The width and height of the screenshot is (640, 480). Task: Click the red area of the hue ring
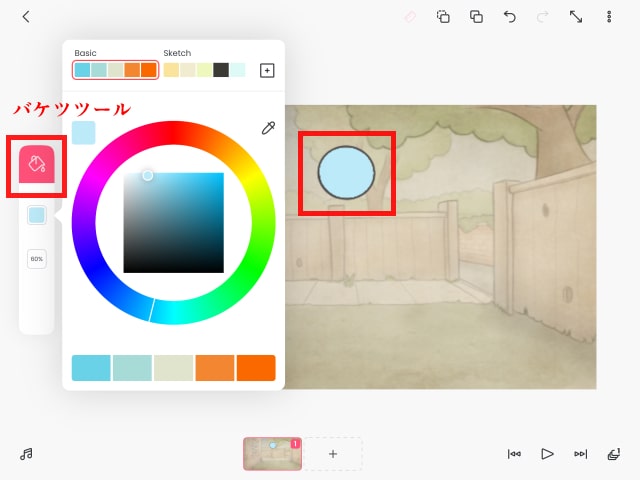173,133
